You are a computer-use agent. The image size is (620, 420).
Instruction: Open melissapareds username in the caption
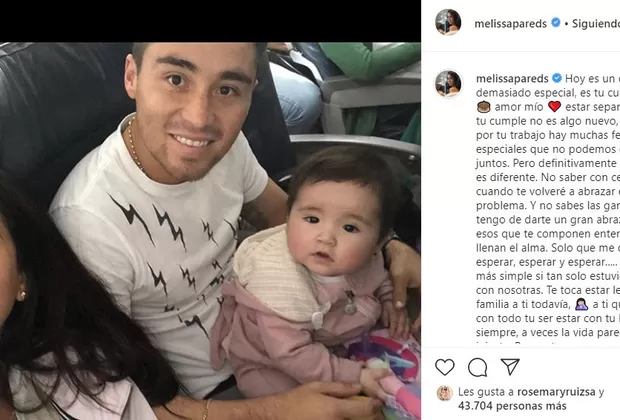[x=512, y=79]
